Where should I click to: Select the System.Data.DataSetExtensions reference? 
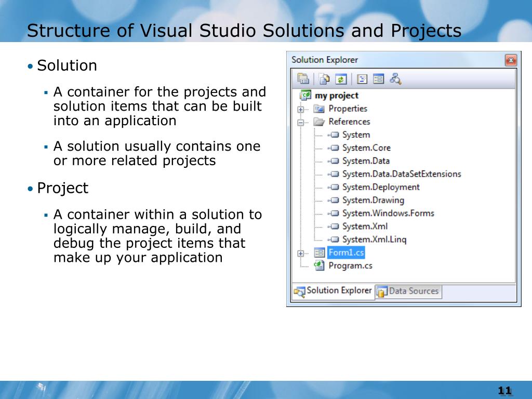(x=402, y=174)
